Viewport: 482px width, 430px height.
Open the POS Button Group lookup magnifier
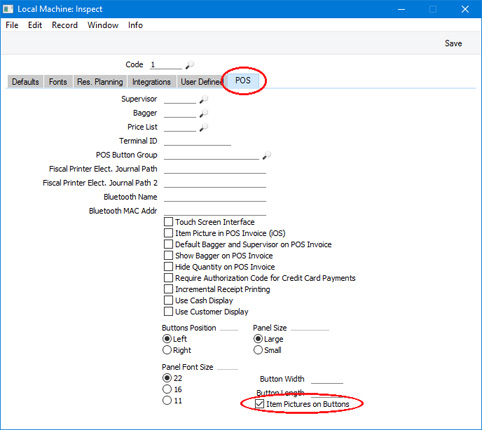pyautogui.click(x=266, y=155)
